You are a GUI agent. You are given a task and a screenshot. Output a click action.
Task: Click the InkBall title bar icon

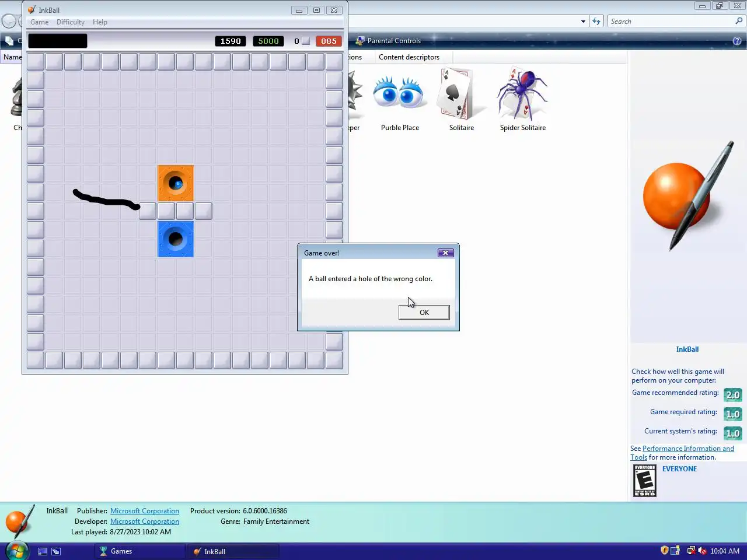(32, 10)
